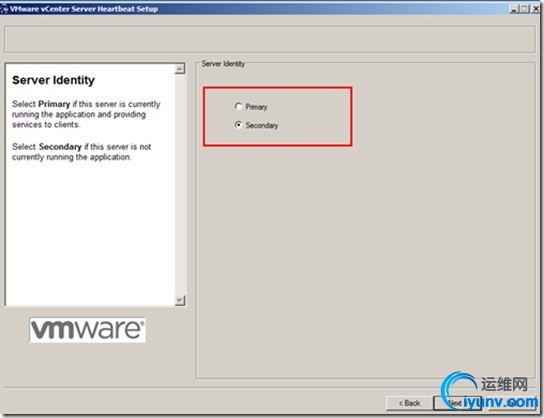Select the Primary radio button
This screenshot has height=418, width=544.
pyautogui.click(x=238, y=106)
